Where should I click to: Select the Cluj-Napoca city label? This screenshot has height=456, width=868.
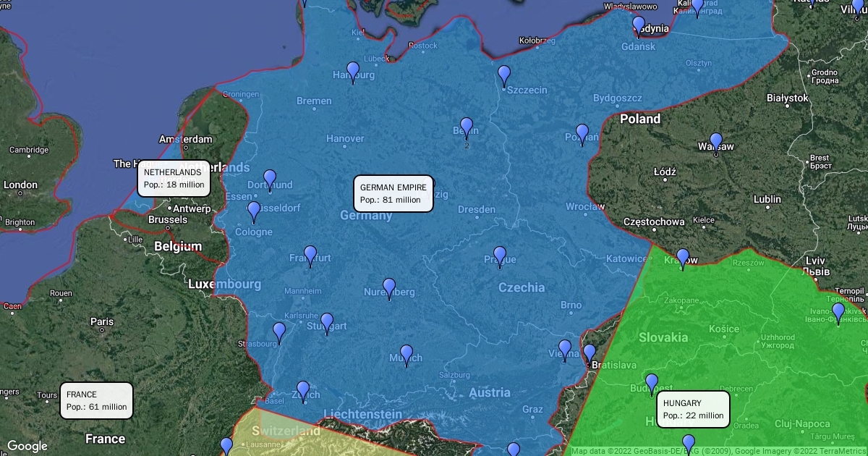point(802,423)
